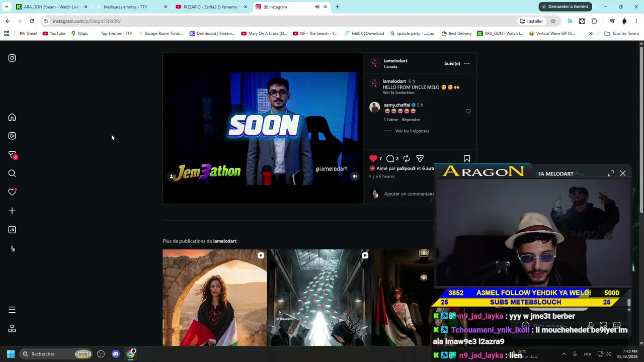Open the Instagram logo home link
Screen dimensions: 644x362
[12, 58]
